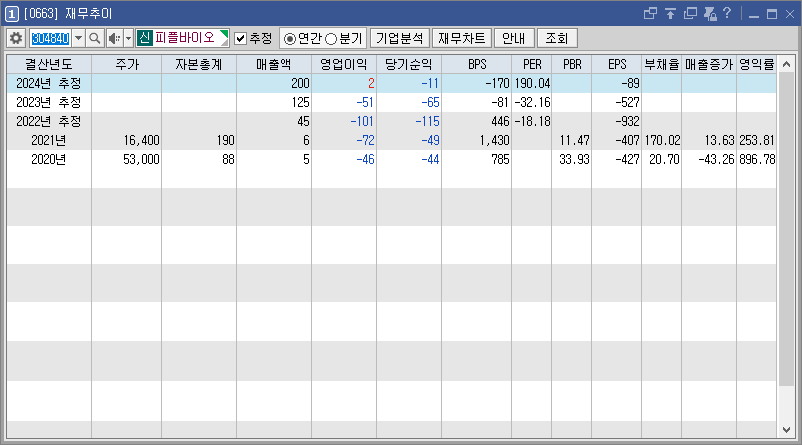The width and height of the screenshot is (802, 445).
Task: Select the 2020년 row label
Action: click(x=49, y=159)
